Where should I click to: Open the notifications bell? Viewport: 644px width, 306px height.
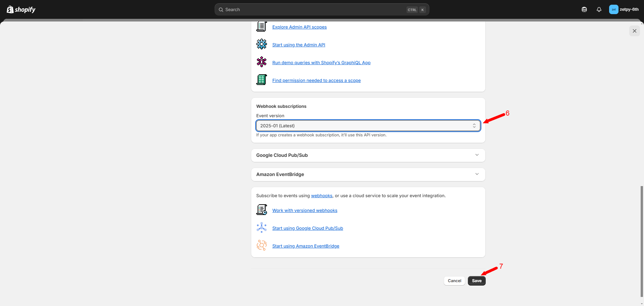click(x=599, y=9)
